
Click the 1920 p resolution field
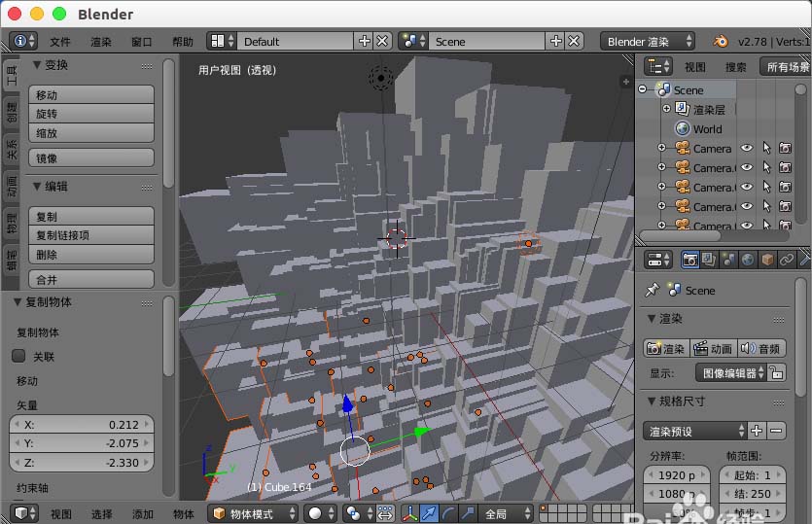pos(676,474)
